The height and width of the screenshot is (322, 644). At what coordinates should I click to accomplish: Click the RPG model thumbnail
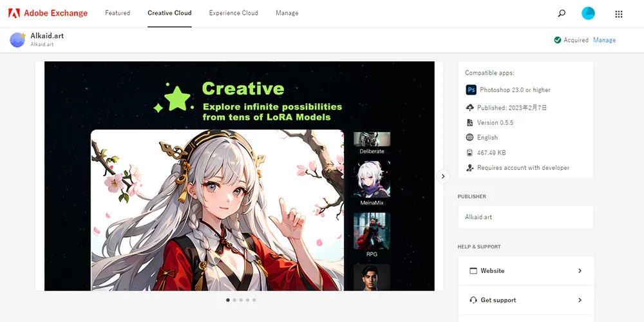pos(372,231)
